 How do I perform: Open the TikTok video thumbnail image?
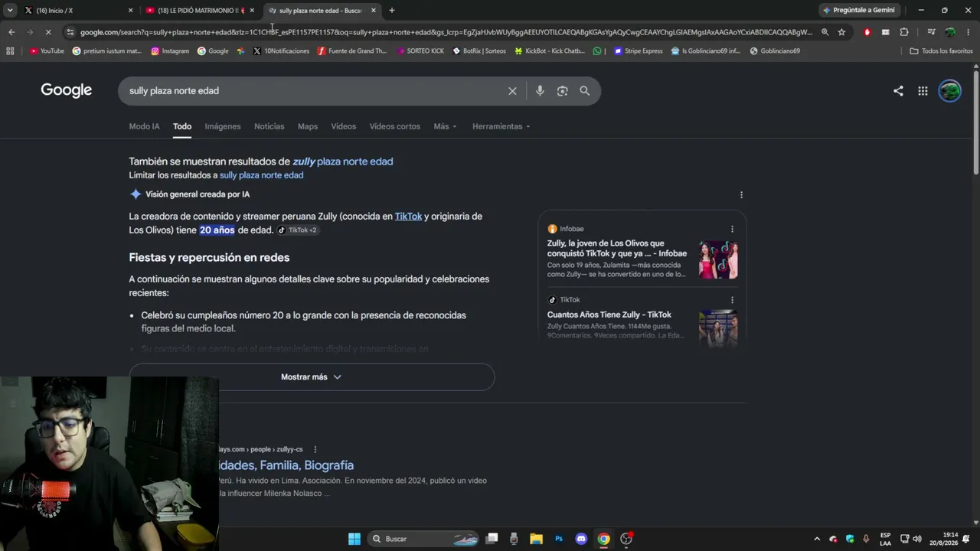click(718, 328)
